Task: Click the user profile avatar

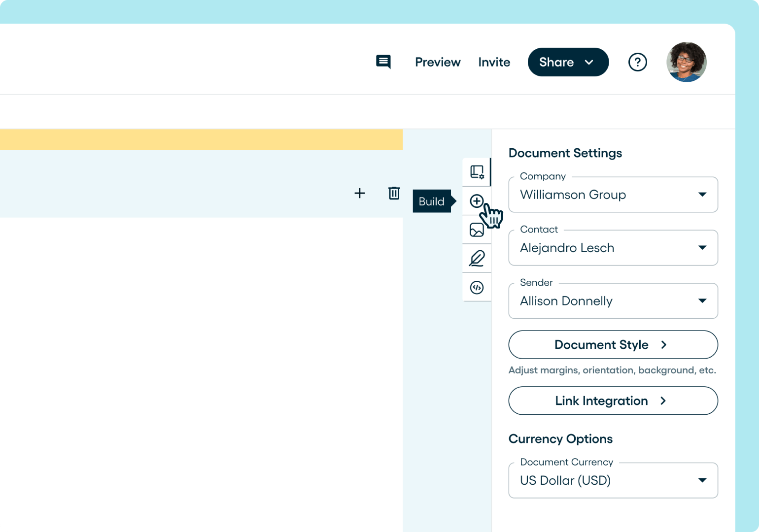Action: pyautogui.click(x=686, y=62)
